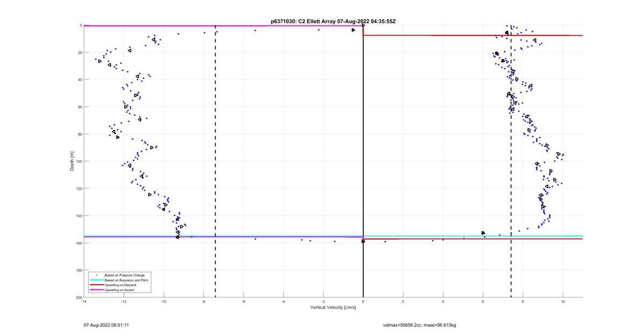Screen dimensions: 644x334
Task: Click x-axis tick label '-2'
Action: (323, 302)
